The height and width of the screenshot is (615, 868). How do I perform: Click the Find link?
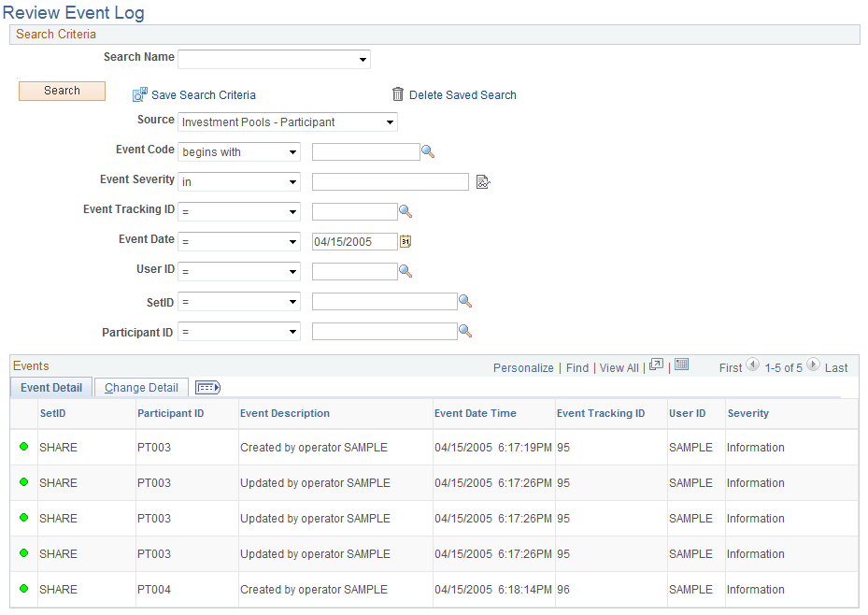coord(577,368)
